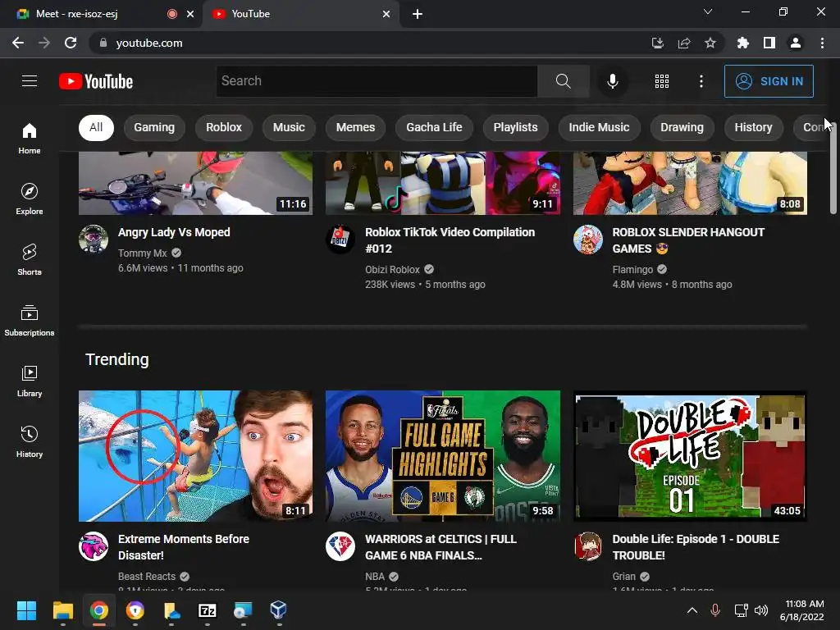Open Subscriptions in sidebar
Viewport: 840px width, 630px height.
pyautogui.click(x=30, y=321)
